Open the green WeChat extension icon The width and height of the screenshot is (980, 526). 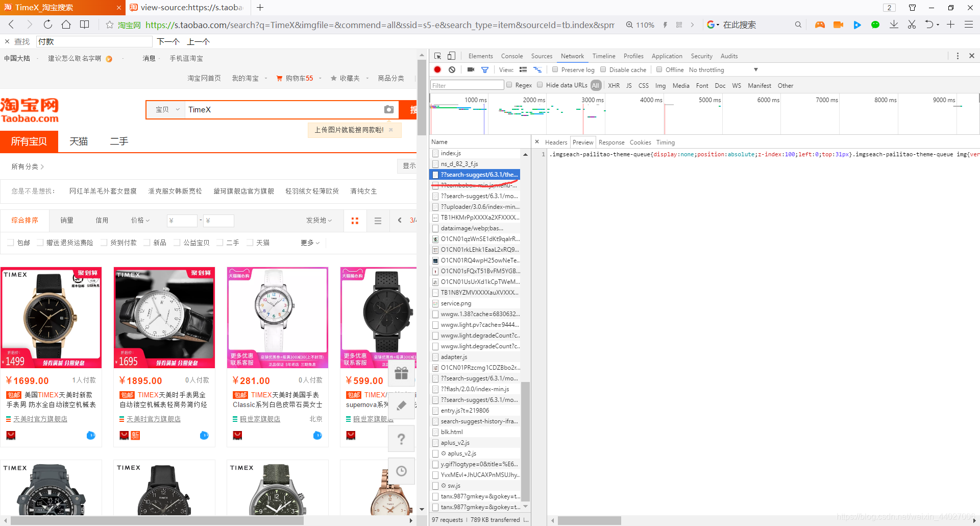click(x=875, y=25)
